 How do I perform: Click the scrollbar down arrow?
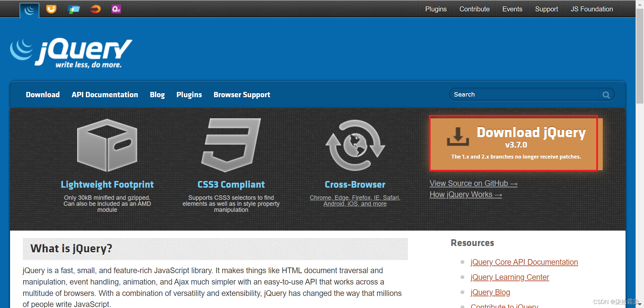[640, 304]
